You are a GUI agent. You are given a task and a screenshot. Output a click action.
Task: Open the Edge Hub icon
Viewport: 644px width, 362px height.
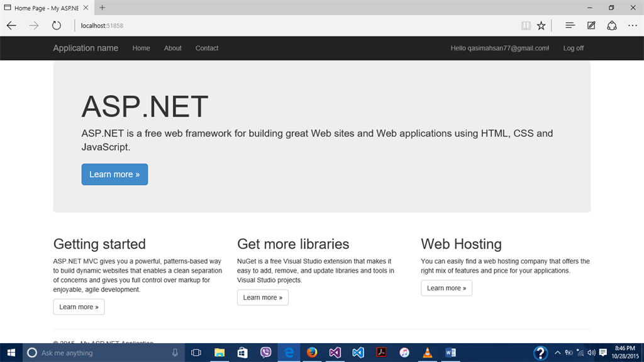tap(570, 26)
